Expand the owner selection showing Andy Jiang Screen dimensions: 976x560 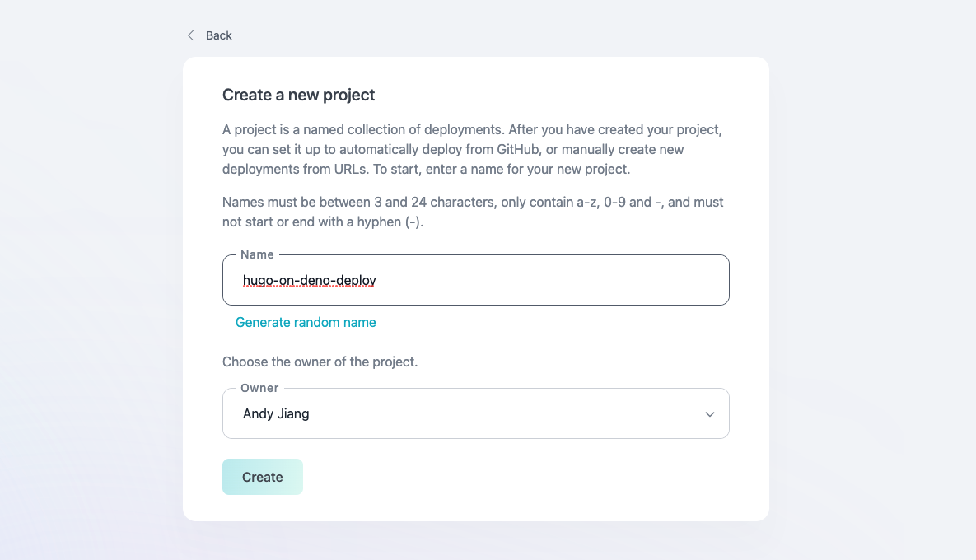click(x=475, y=414)
